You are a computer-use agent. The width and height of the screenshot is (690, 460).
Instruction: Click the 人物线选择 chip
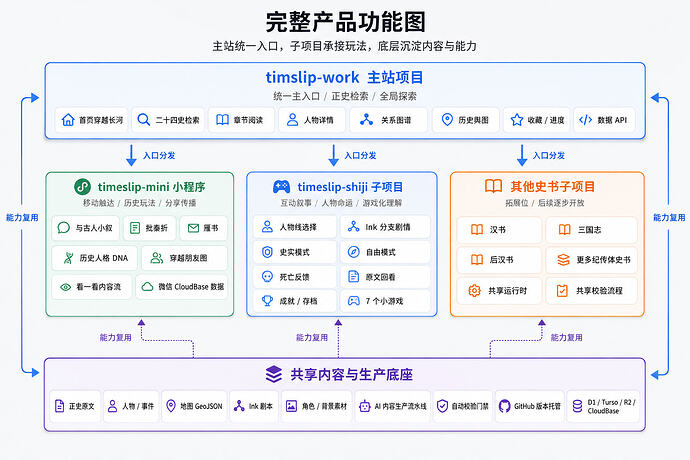tap(295, 227)
